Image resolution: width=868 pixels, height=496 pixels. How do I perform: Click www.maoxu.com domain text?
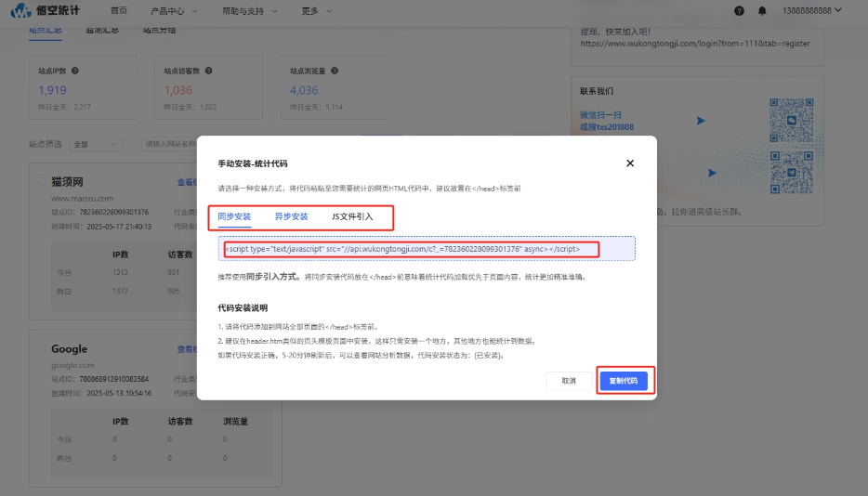click(x=82, y=198)
